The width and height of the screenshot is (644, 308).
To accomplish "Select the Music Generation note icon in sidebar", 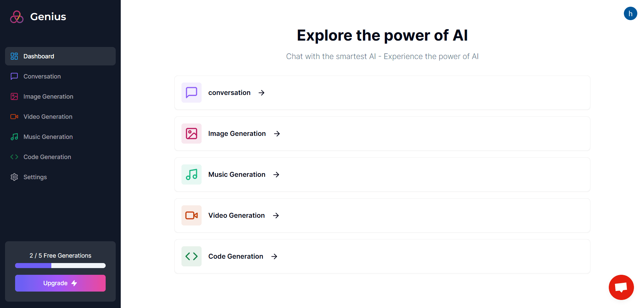I will pos(14,137).
